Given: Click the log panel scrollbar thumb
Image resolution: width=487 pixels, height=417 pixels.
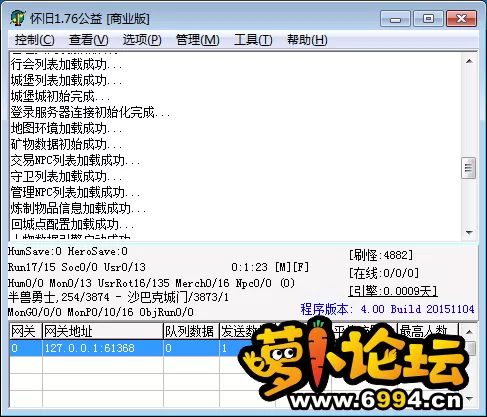Looking at the screenshot, I should coord(468,168).
